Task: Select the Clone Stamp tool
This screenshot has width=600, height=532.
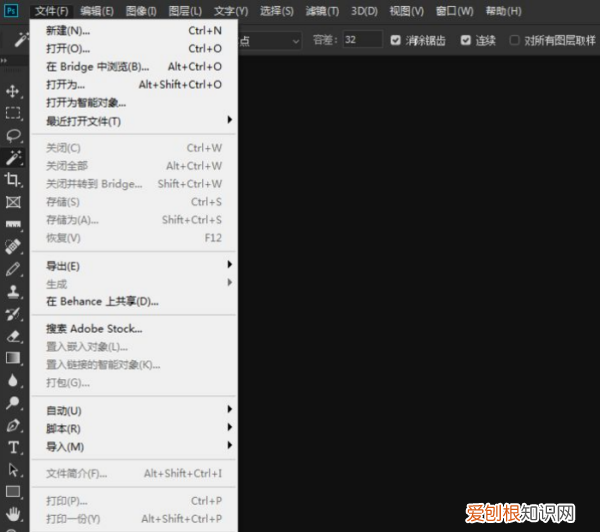Action: pos(13,291)
